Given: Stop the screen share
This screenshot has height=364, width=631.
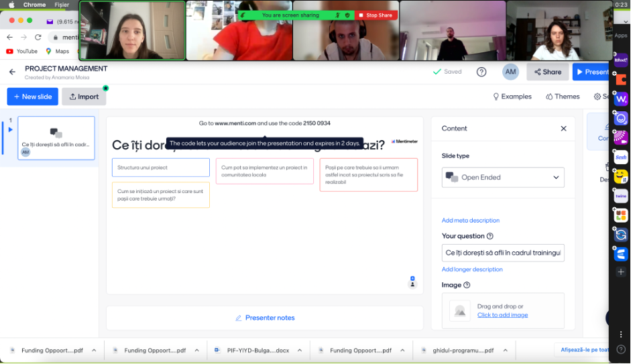Looking at the screenshot, I should [376, 15].
